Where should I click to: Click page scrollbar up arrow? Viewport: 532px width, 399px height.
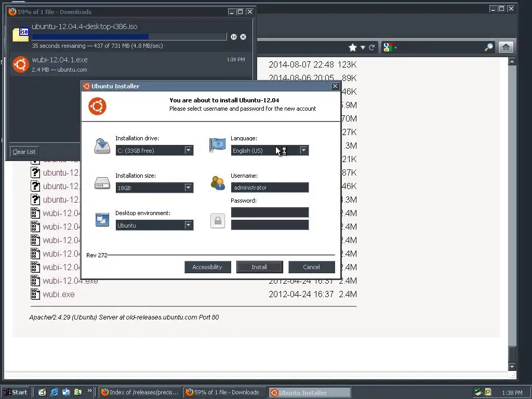[x=512, y=61]
